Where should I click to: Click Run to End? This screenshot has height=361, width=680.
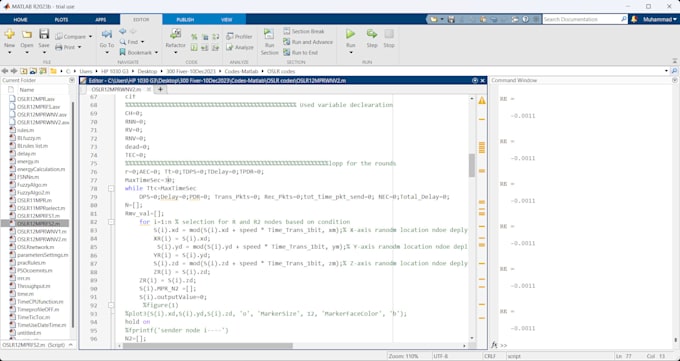[301, 53]
